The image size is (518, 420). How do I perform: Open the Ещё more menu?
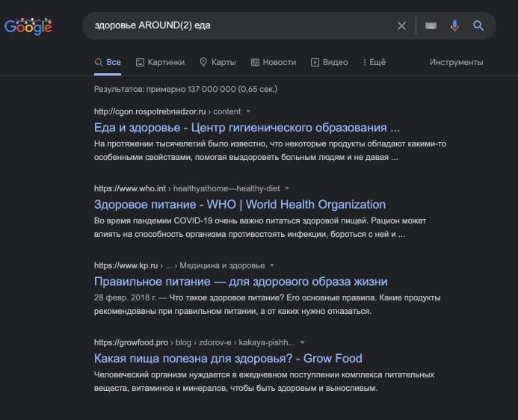click(x=374, y=63)
